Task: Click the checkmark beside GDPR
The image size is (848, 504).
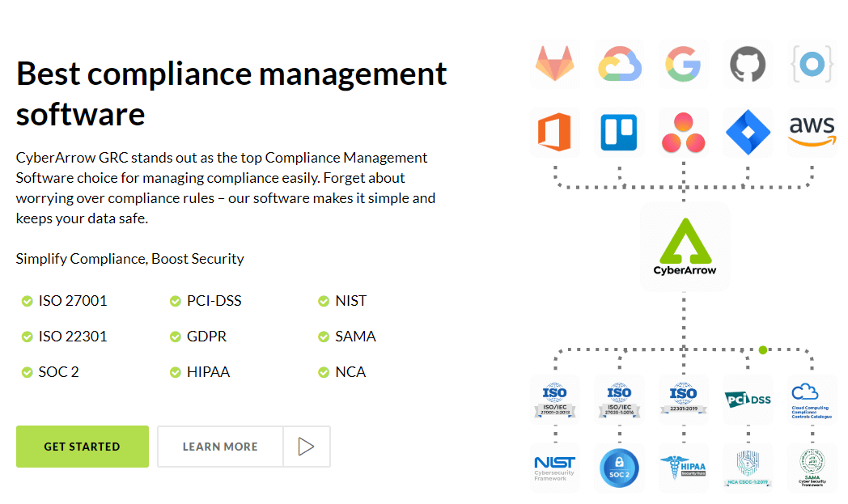Action: click(175, 336)
